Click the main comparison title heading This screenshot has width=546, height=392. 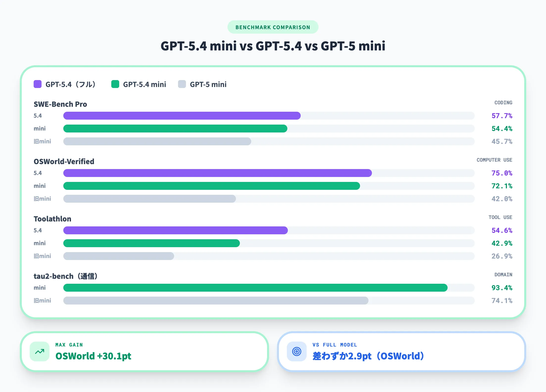coord(273,46)
